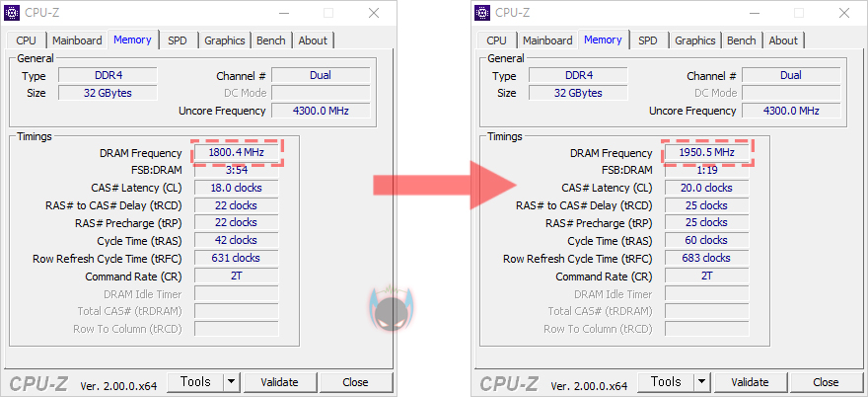Click Tools button in right window
868x397 pixels.
[666, 382]
